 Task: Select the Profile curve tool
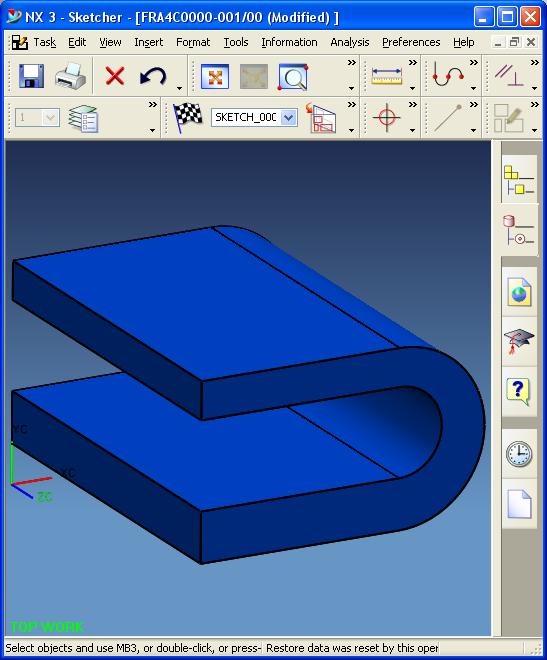pyautogui.click(x=449, y=74)
